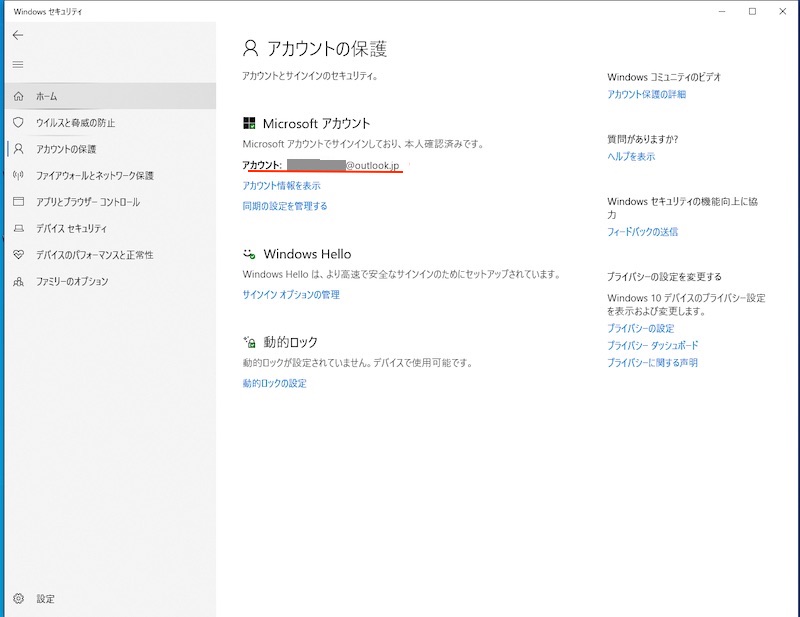Viewport: 800px width, 617px height.
Task: Click the アカウントの保護 page heading
Action: click(x=327, y=49)
